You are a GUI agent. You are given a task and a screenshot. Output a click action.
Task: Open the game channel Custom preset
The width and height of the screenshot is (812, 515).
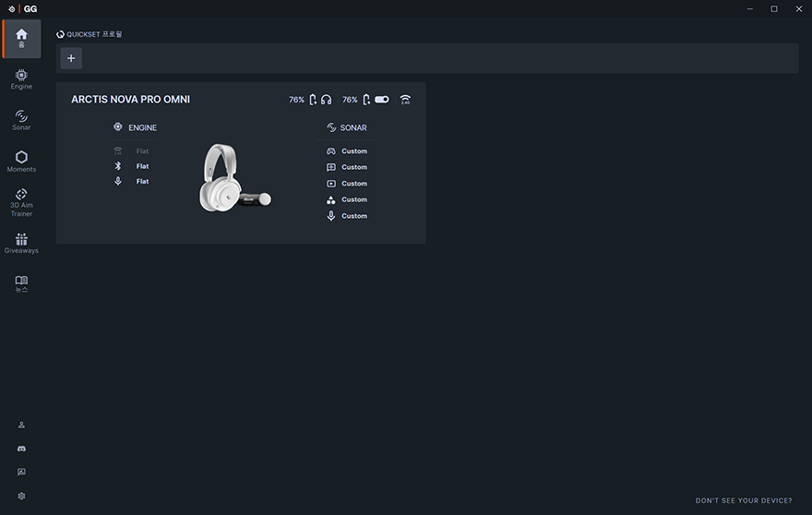pyautogui.click(x=354, y=151)
